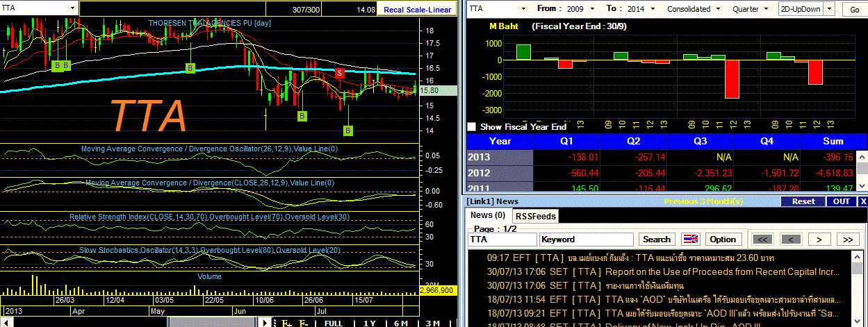Click the tall green Q1 2009 bar

(523, 52)
